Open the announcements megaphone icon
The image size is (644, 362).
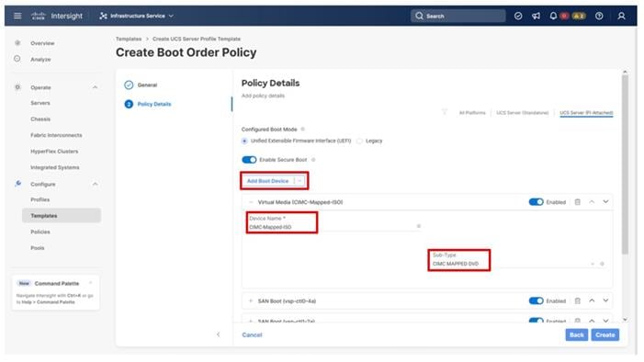(x=536, y=16)
